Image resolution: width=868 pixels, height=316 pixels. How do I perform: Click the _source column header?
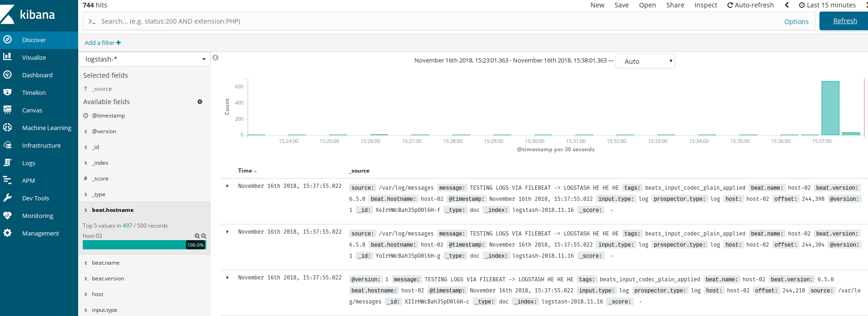360,171
